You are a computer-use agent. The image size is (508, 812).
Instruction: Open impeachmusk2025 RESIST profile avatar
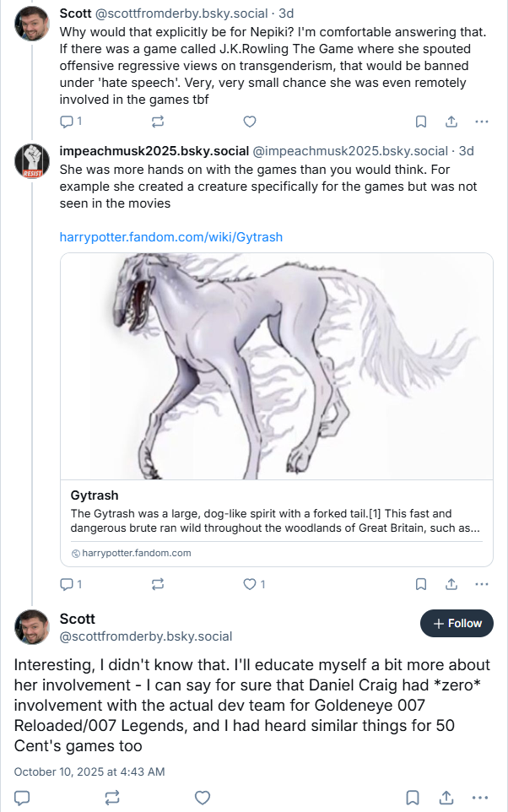coord(32,160)
